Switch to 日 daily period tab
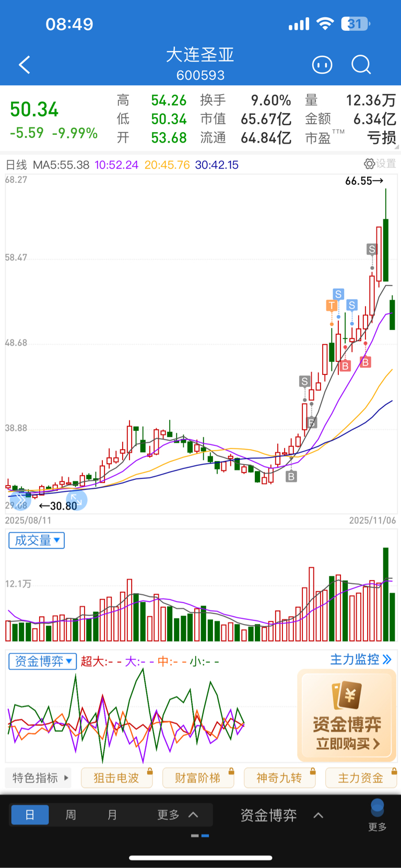Screen dimensions: 401x868 (30, 815)
